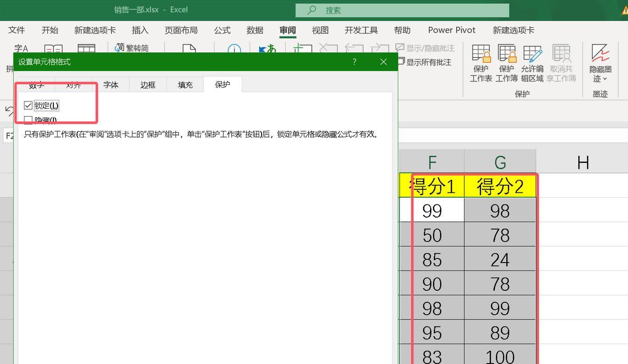The height and width of the screenshot is (364, 628).
Task: Click the 得分2 header cell
Action: point(500,186)
